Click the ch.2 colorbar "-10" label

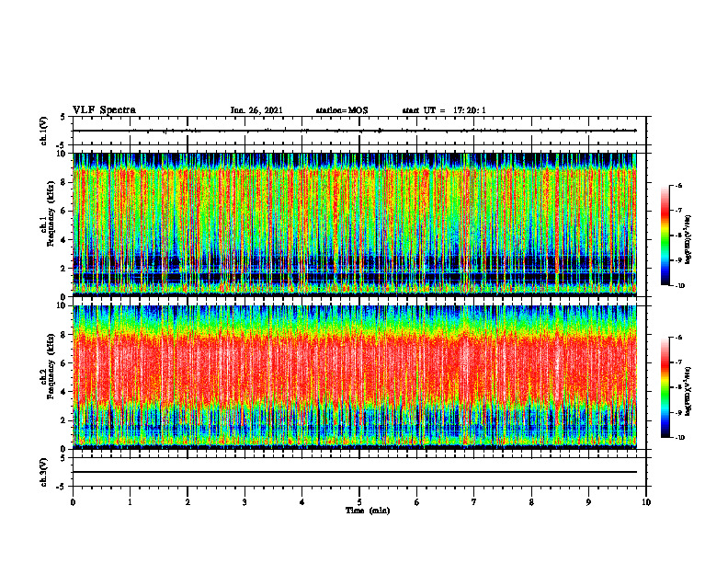pyautogui.click(x=680, y=438)
